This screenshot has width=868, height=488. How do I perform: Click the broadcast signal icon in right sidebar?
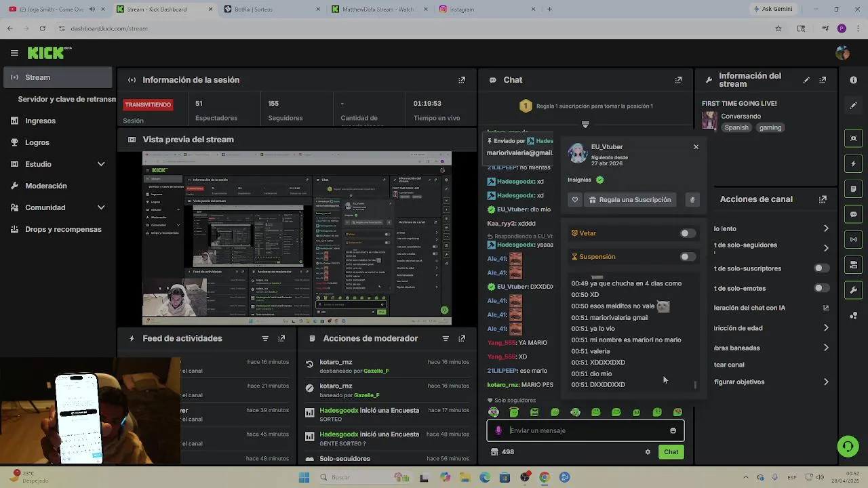coord(853,239)
